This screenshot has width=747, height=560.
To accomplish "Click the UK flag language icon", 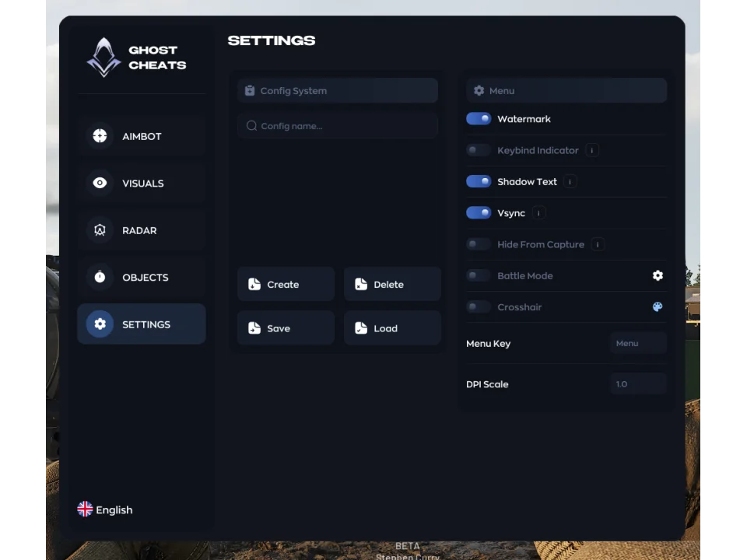I will [86, 509].
